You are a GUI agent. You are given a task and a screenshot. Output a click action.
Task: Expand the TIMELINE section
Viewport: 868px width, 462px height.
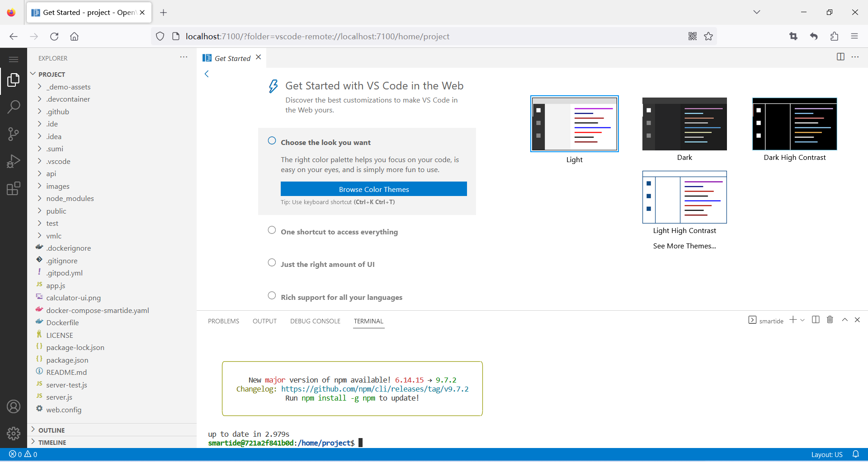pos(112,442)
